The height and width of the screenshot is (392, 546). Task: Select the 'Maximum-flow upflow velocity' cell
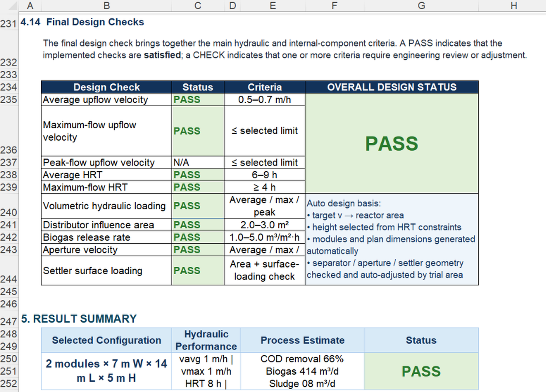(107, 131)
